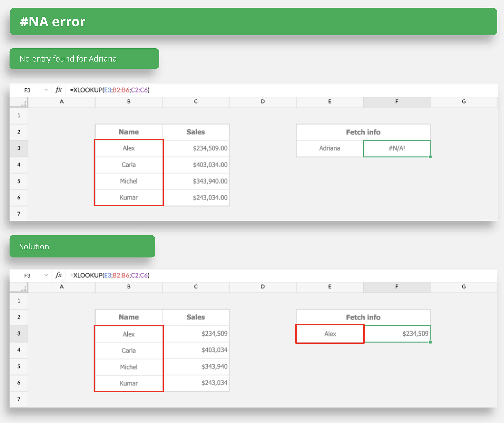Click the Kumar name cell in the top table
This screenshot has width=504, height=423.
coord(129,198)
